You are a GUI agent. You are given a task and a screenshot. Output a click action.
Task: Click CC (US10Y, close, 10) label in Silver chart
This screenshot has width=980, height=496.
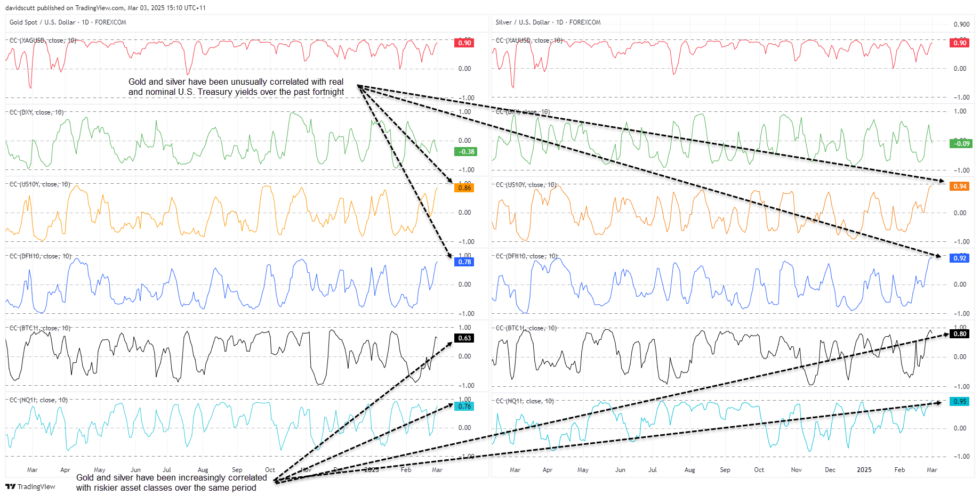click(526, 185)
